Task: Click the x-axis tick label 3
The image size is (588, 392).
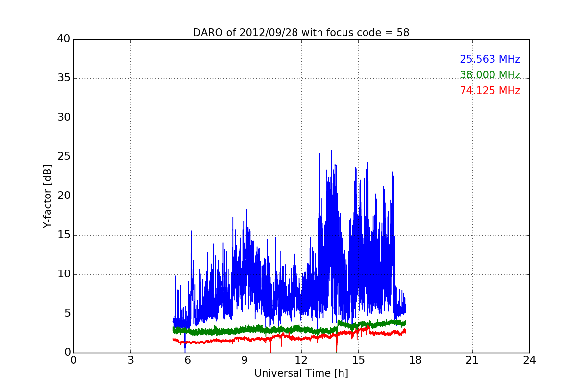Action: pos(130,360)
